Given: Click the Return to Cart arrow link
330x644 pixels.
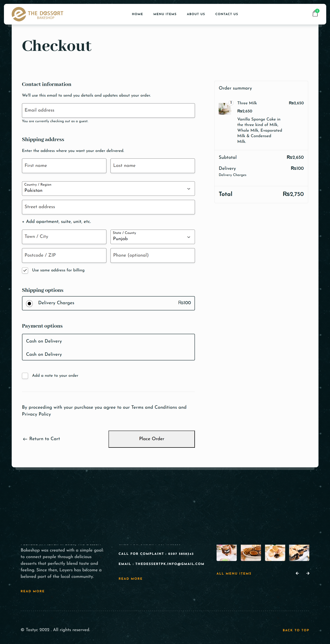Looking at the screenshot, I should point(41,439).
